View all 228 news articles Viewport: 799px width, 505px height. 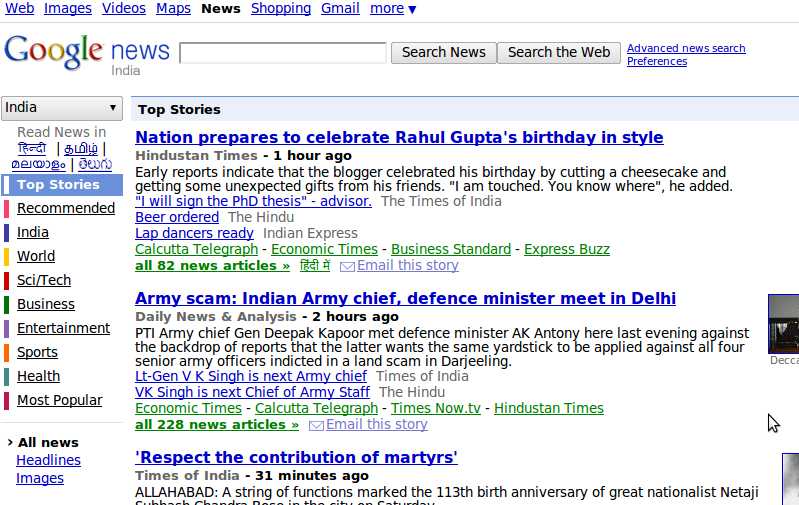pyautogui.click(x=217, y=425)
